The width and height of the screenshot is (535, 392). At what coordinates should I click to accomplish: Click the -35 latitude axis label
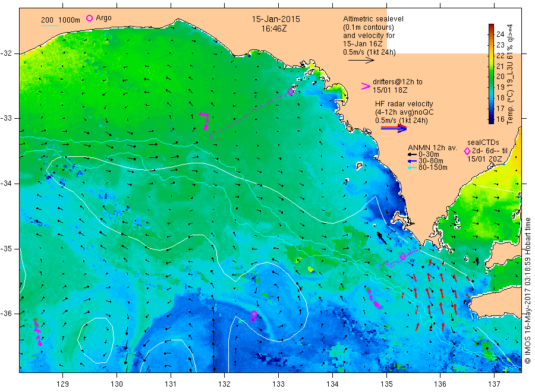(6, 248)
